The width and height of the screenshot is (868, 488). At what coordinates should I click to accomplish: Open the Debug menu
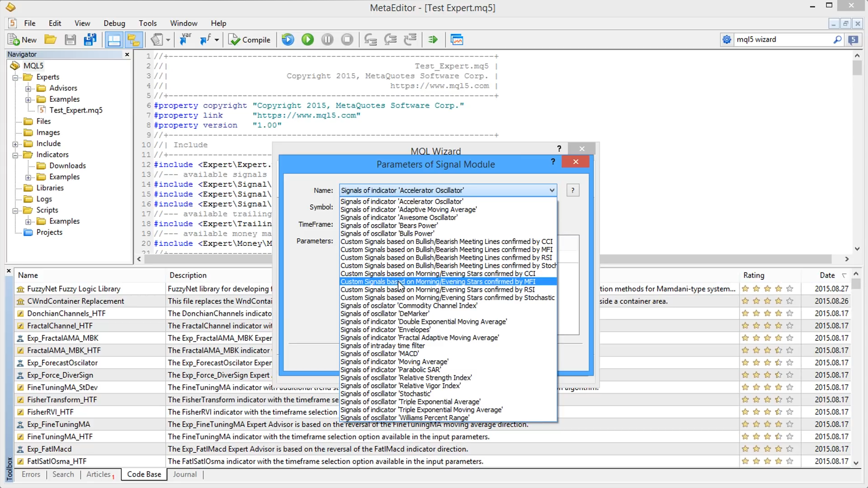[x=114, y=23]
